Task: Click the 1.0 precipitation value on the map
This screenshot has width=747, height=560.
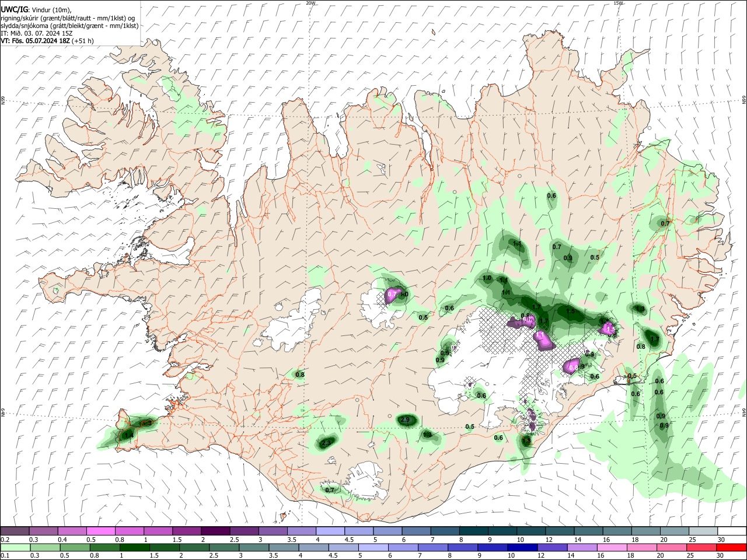Action: 487,278
